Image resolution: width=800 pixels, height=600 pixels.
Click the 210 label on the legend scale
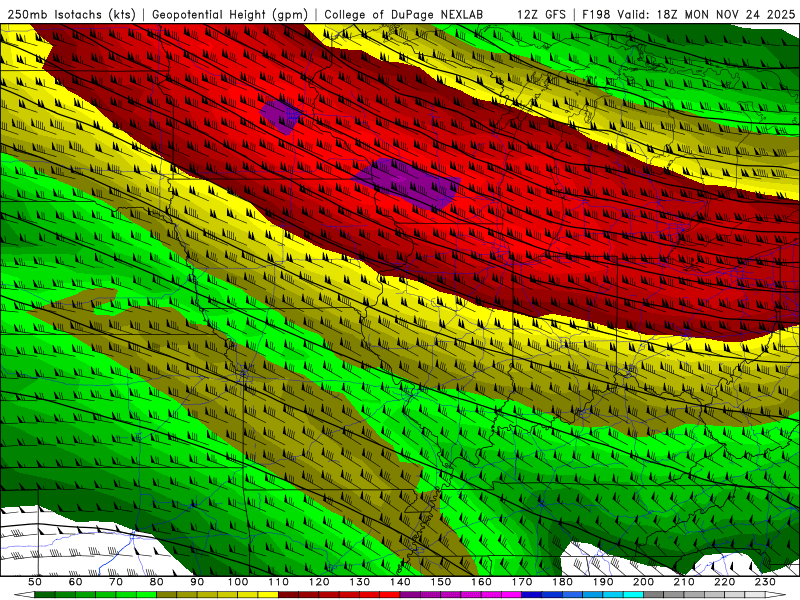[x=684, y=582]
